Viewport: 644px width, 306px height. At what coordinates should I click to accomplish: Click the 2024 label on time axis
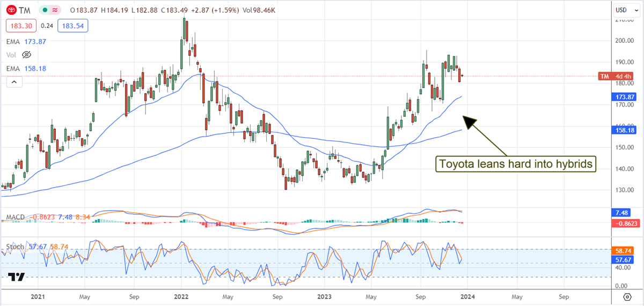(x=468, y=296)
